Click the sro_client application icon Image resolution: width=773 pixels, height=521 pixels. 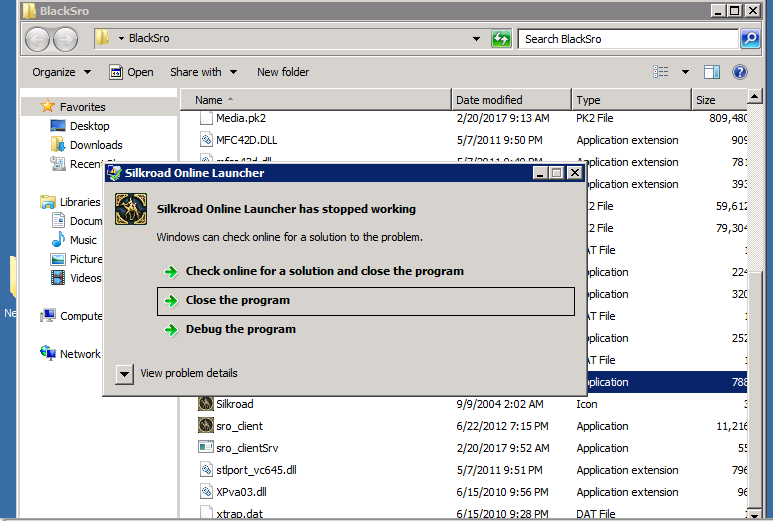point(206,425)
